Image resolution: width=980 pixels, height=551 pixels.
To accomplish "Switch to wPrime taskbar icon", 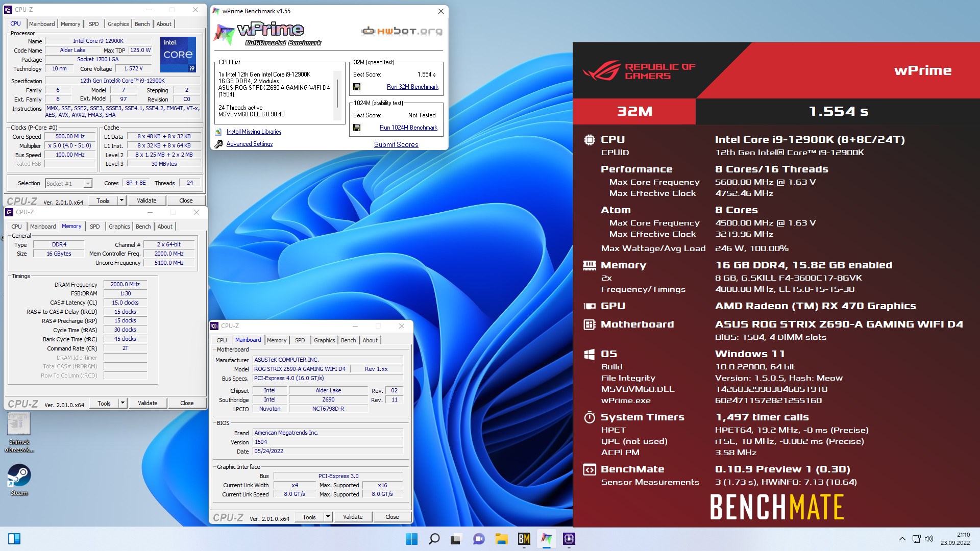I will pos(547,539).
